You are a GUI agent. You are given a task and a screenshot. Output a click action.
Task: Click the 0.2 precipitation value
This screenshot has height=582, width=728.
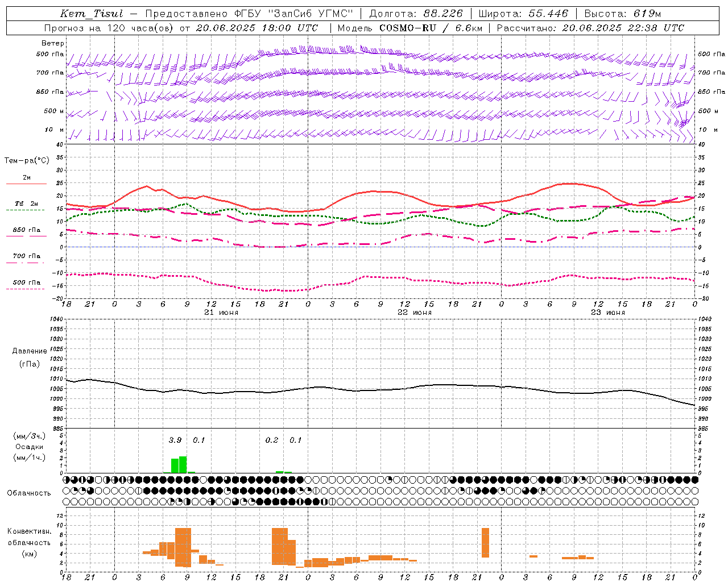tap(272, 440)
